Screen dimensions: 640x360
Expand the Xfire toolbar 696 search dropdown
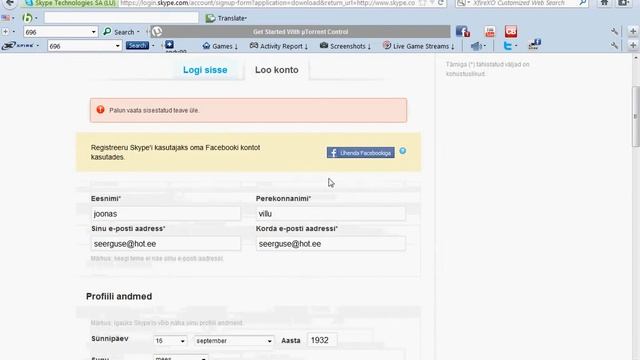(118, 46)
